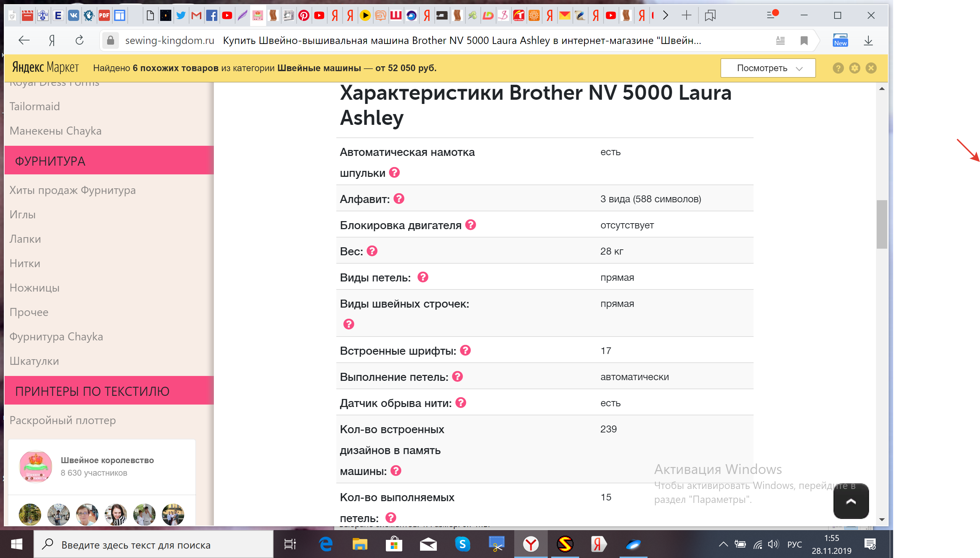
Task: Show help for Виды петель
Action: pyautogui.click(x=423, y=277)
